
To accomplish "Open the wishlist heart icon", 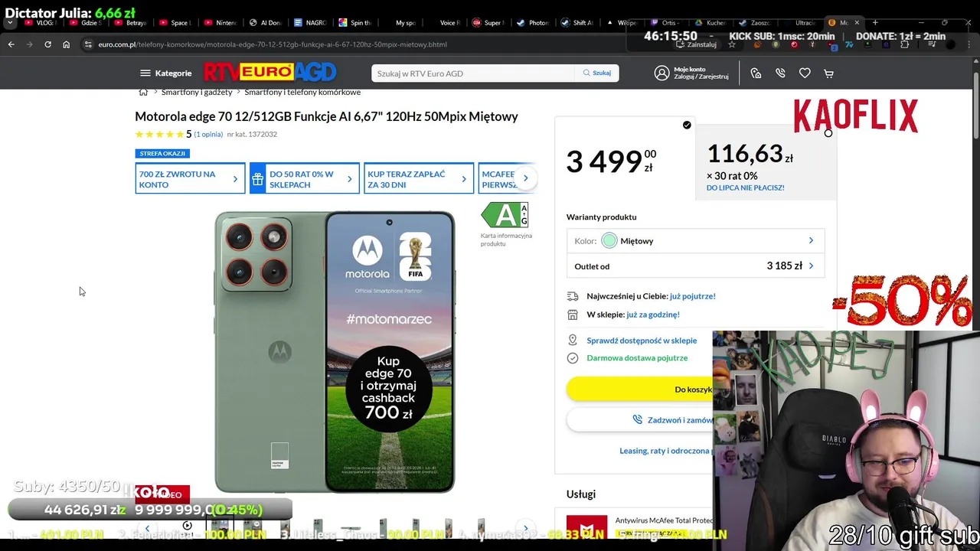I will (805, 73).
